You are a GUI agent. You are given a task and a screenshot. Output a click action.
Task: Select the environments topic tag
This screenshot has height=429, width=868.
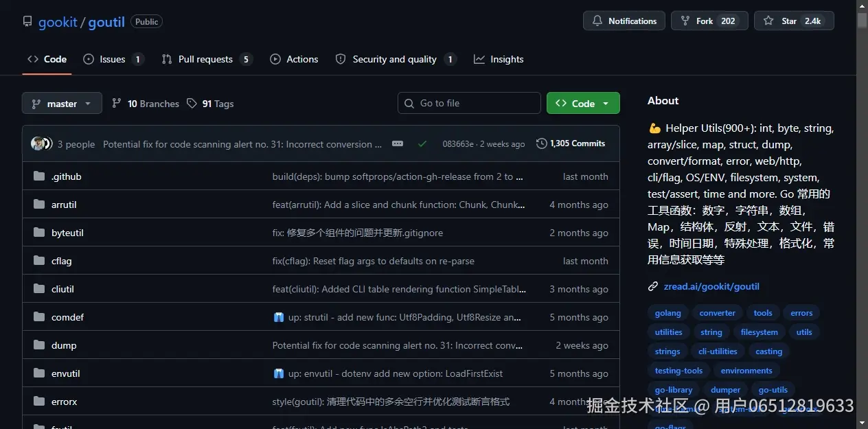click(x=746, y=371)
